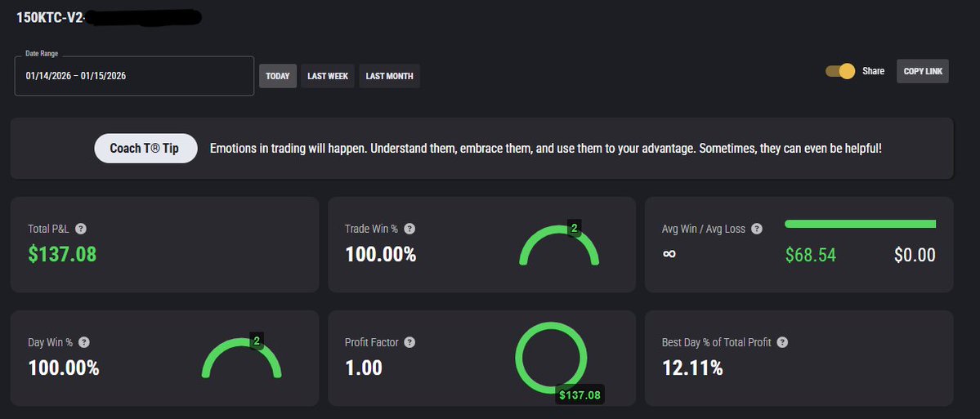Open Profit Factor help icon

[410, 342]
